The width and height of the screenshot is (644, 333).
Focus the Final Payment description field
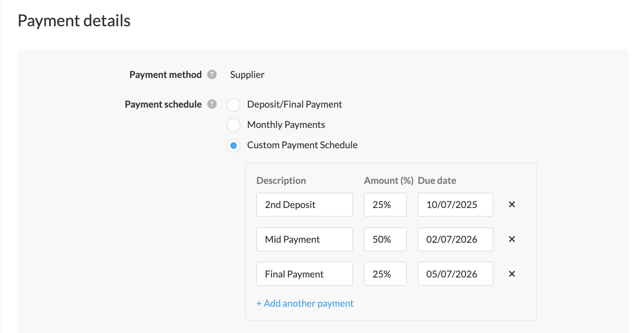[304, 274]
